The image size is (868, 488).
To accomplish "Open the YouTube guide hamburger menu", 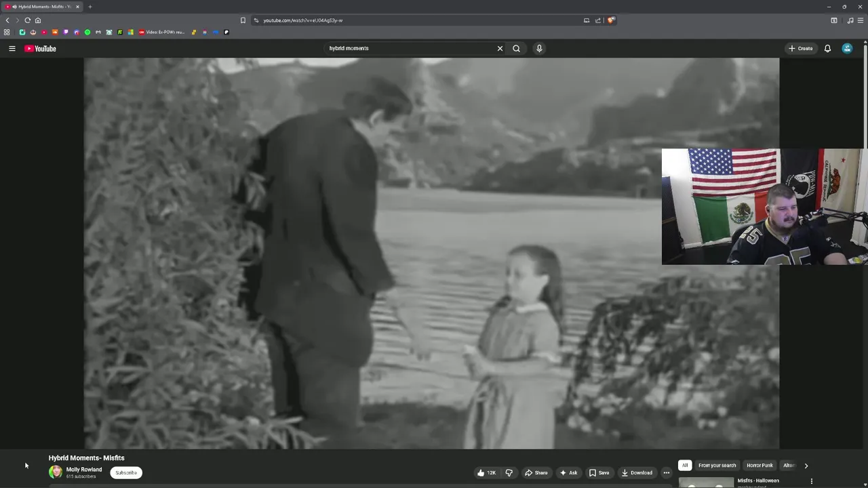I will pos(12,48).
